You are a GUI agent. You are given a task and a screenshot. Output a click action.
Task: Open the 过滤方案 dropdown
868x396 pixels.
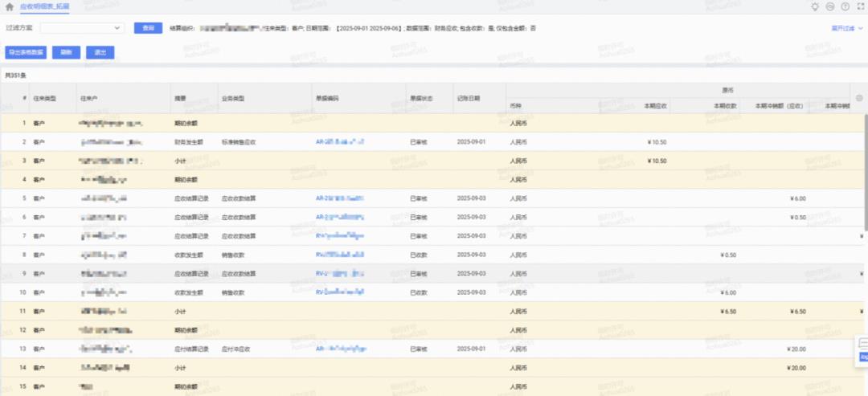(x=82, y=27)
